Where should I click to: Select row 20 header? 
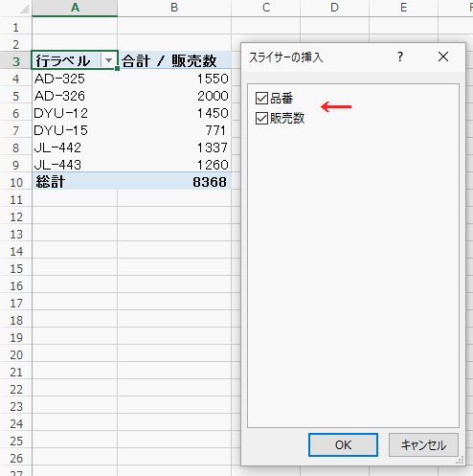pos(16,354)
